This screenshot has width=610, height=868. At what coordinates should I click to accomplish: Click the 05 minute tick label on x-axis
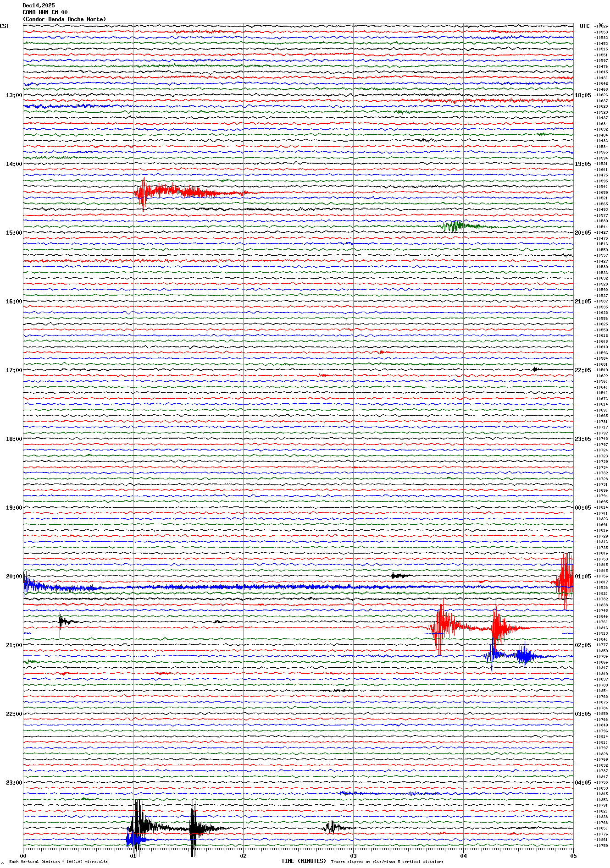pyautogui.click(x=573, y=856)
